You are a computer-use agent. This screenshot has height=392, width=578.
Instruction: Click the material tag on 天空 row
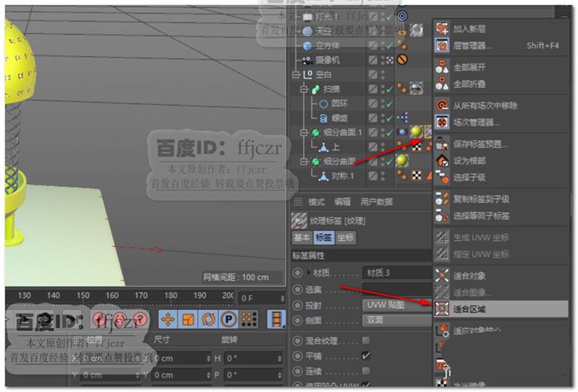[x=416, y=30]
